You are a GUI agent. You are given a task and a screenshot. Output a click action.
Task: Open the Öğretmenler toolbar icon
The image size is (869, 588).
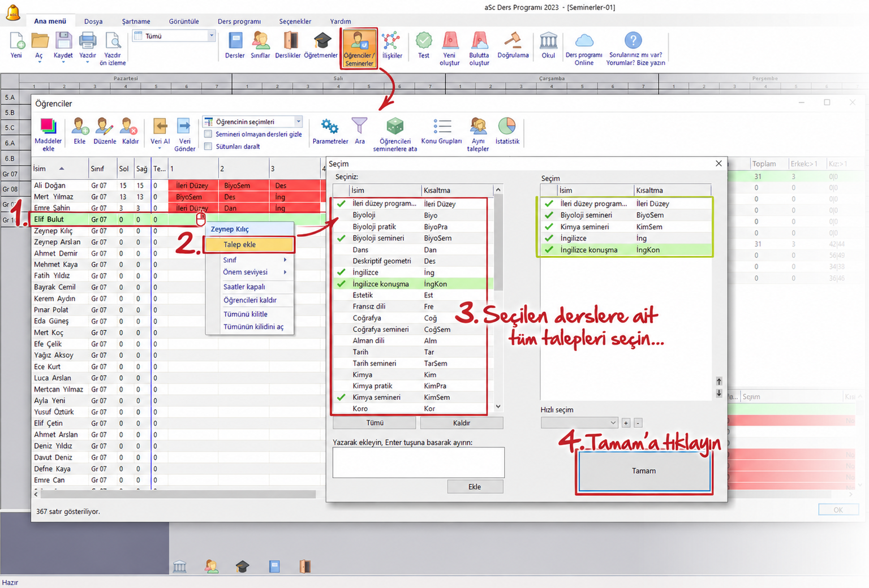[321, 45]
